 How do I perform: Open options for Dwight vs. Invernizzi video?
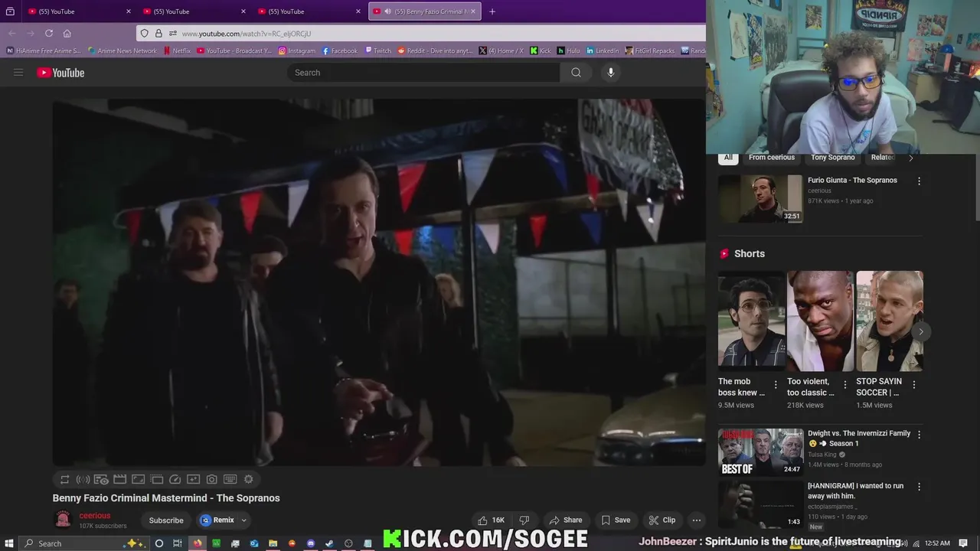click(919, 435)
